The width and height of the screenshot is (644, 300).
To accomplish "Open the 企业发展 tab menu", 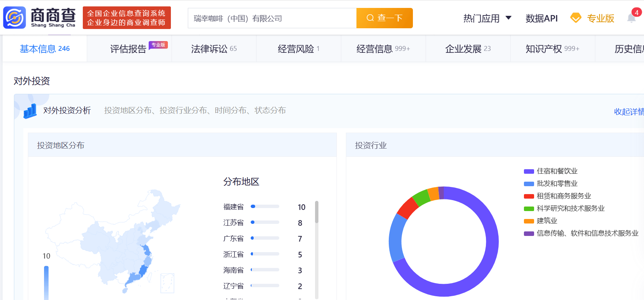I will [468, 49].
